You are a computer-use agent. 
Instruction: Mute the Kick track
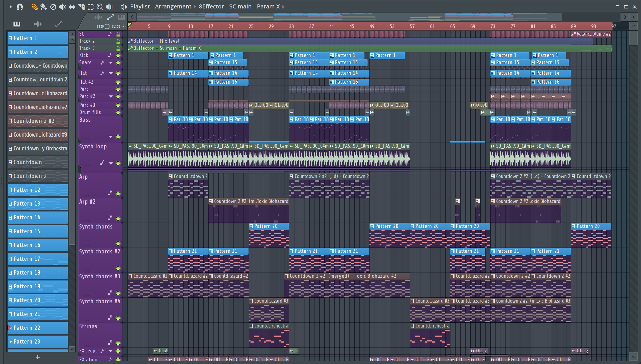118,55
